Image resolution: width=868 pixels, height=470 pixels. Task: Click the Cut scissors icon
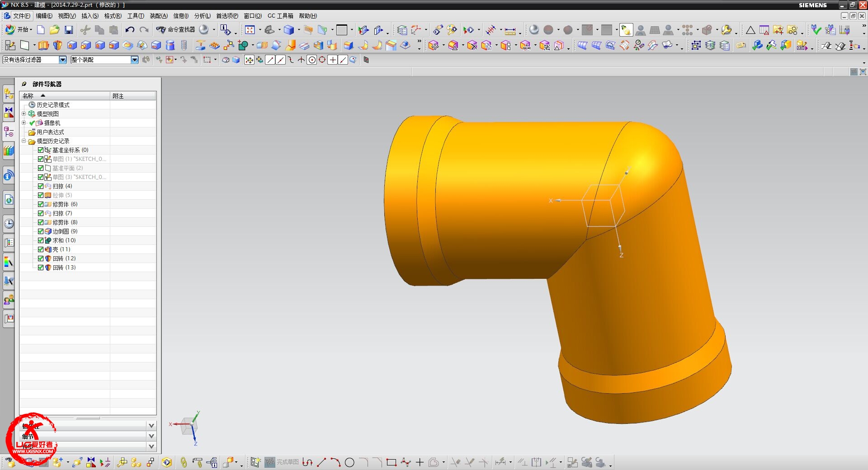point(85,30)
